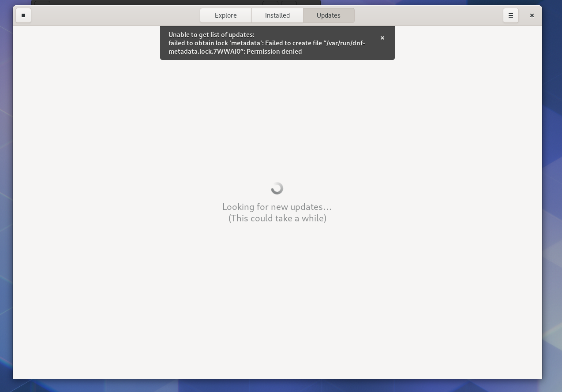Open the Installed tab
The image size is (562, 392).
pyautogui.click(x=277, y=15)
